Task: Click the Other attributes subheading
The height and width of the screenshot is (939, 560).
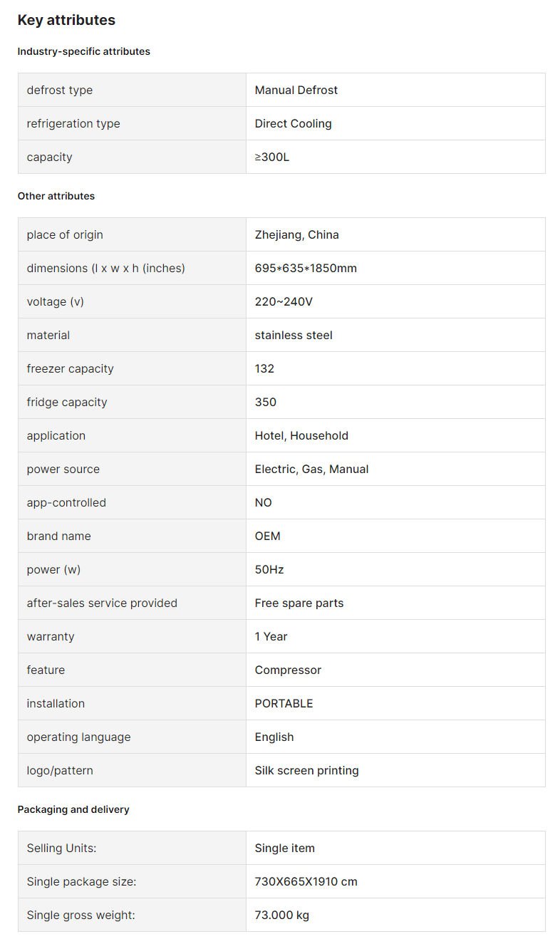Action: coord(56,196)
